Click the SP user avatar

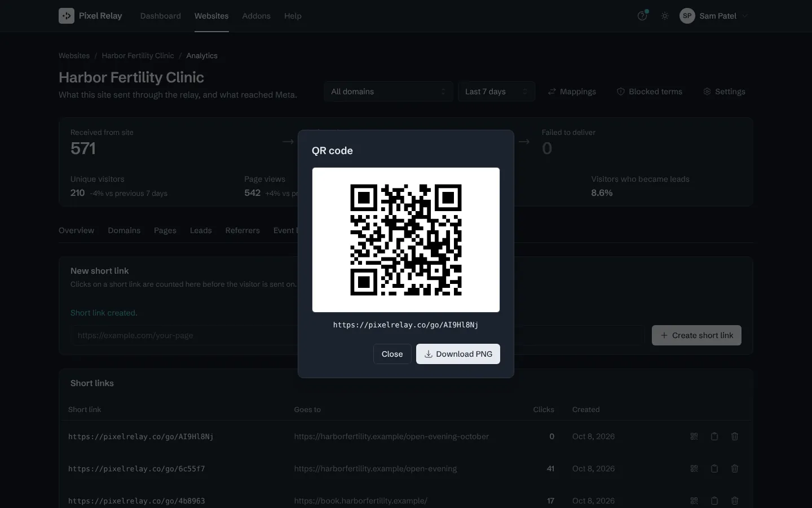687,16
